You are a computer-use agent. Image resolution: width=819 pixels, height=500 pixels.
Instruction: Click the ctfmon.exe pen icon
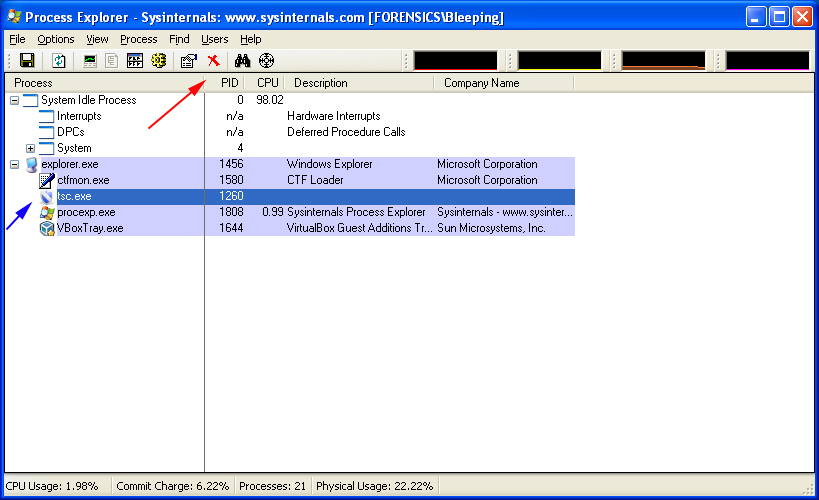(47, 181)
